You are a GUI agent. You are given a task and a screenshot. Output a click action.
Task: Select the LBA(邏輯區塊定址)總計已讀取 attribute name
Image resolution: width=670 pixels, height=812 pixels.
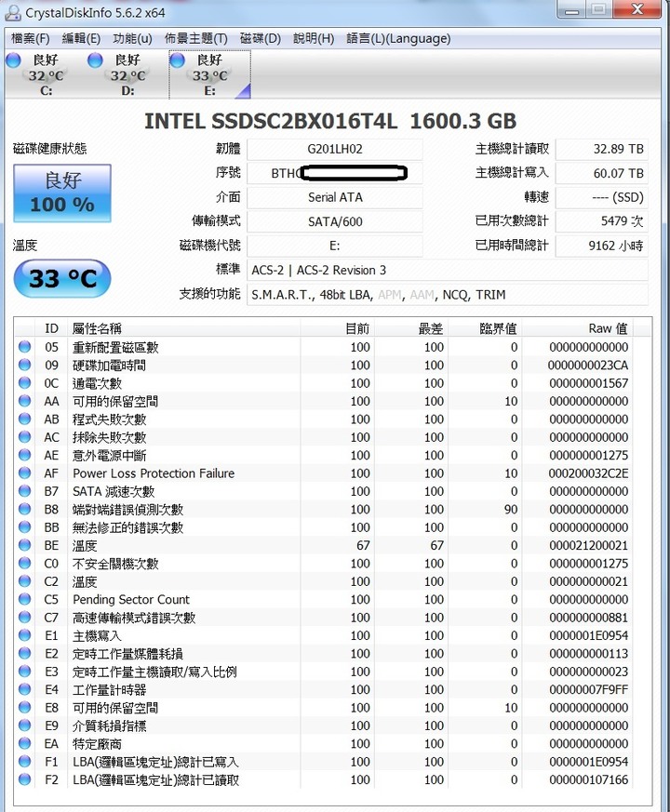pyautogui.click(x=156, y=779)
